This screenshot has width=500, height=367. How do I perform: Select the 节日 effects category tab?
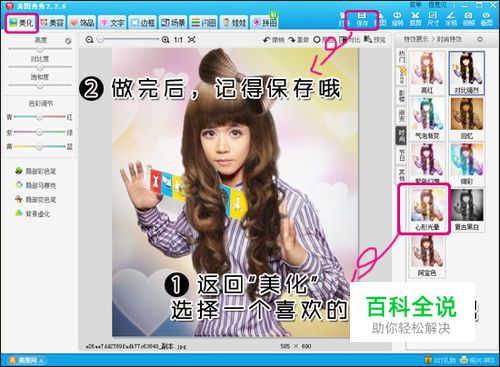pyautogui.click(x=402, y=155)
